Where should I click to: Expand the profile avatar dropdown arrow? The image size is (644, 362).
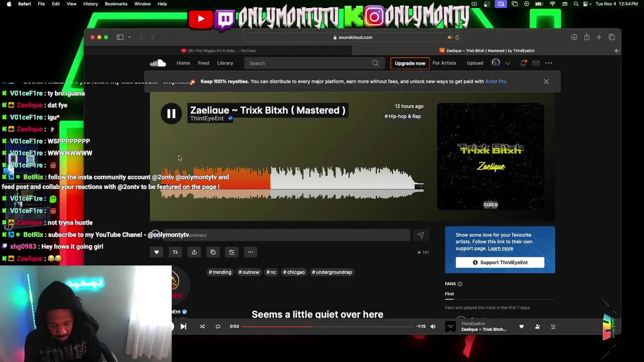point(508,63)
